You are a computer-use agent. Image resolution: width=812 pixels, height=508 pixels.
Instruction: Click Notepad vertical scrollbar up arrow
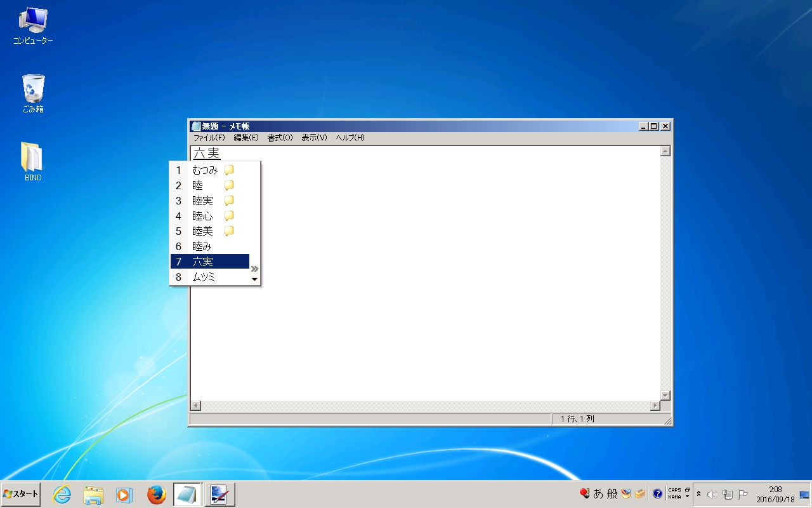[665, 151]
